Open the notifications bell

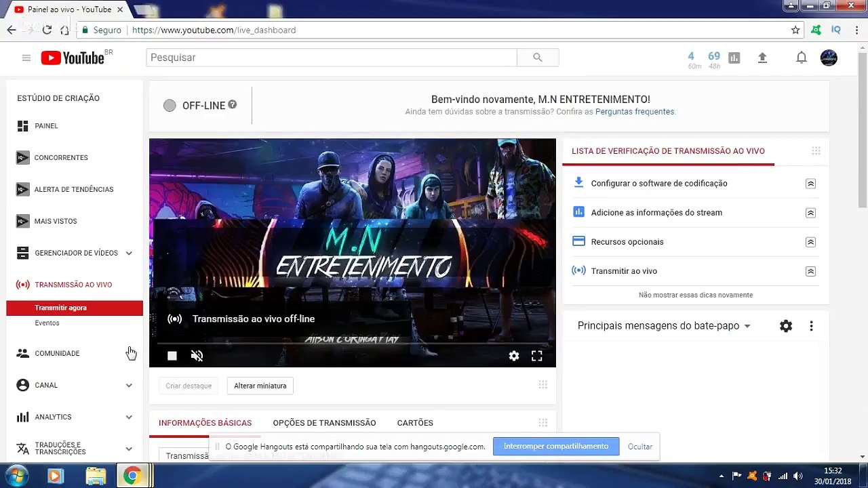pos(802,58)
